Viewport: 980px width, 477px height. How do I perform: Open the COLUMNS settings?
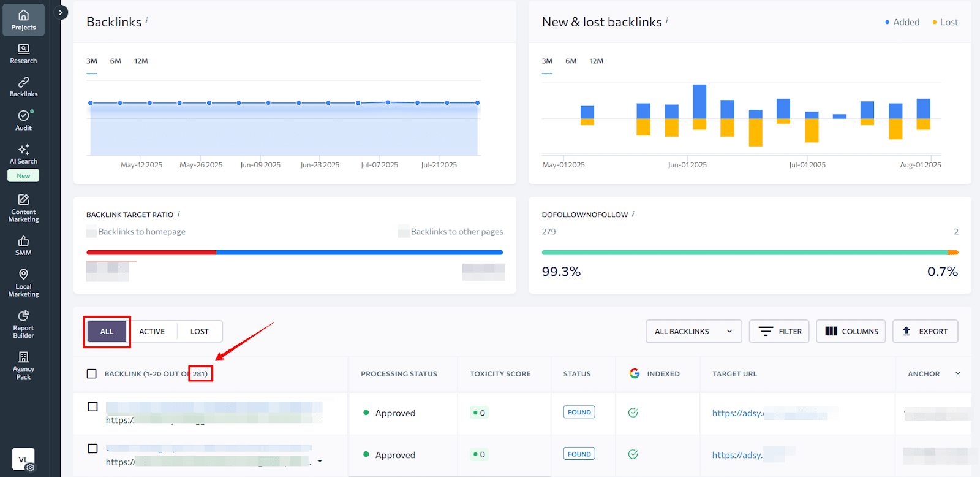point(851,332)
